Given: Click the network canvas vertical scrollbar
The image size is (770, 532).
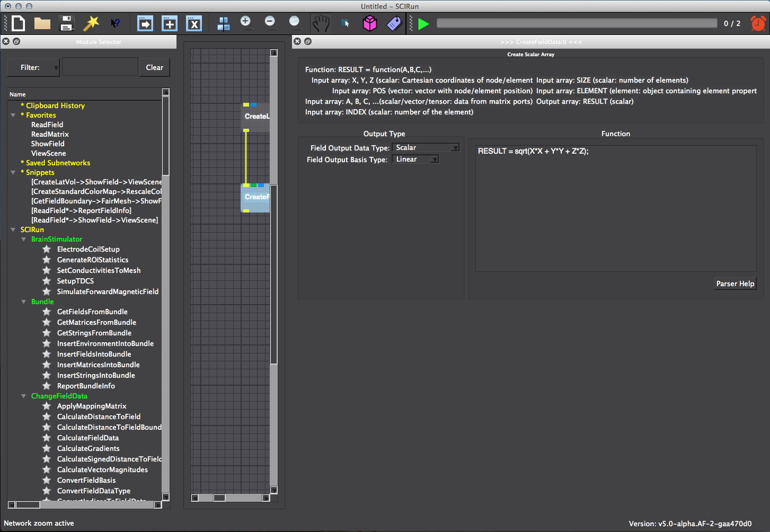Looking at the screenshot, I should pyautogui.click(x=274, y=274).
